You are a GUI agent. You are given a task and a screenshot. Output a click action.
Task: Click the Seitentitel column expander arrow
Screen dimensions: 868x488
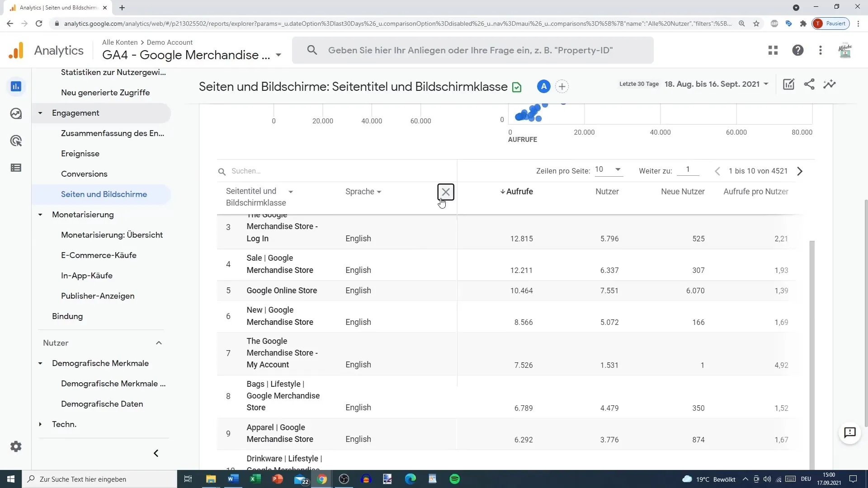coord(290,191)
